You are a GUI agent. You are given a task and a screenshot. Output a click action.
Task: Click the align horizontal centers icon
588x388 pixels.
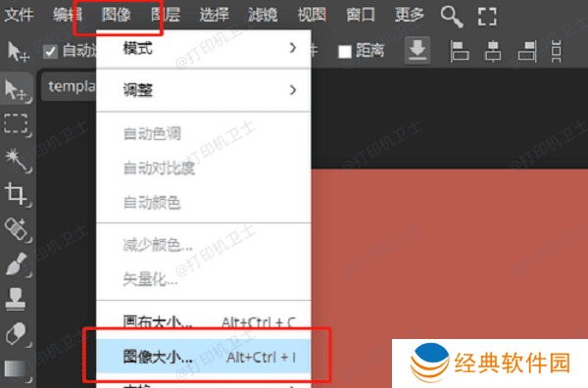click(493, 51)
